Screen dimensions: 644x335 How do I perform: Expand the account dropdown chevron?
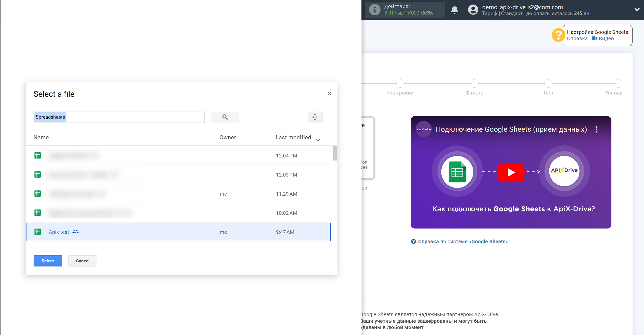point(637,10)
